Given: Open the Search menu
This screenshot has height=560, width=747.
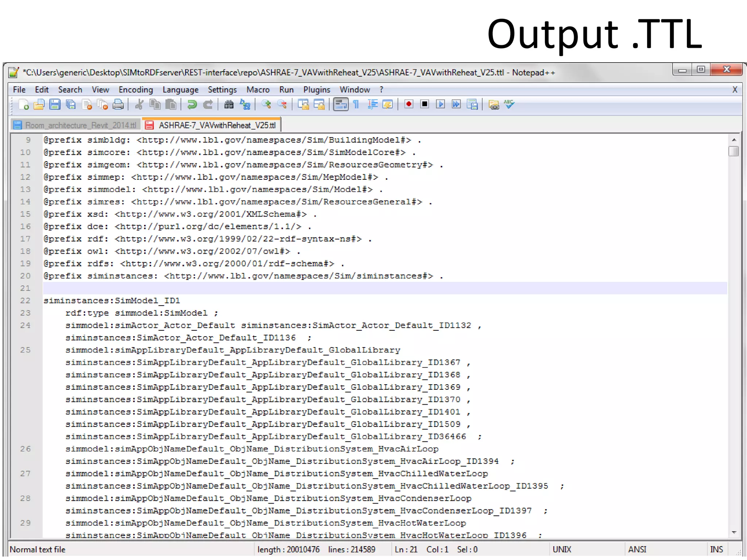Looking at the screenshot, I should pyautogui.click(x=70, y=90).
